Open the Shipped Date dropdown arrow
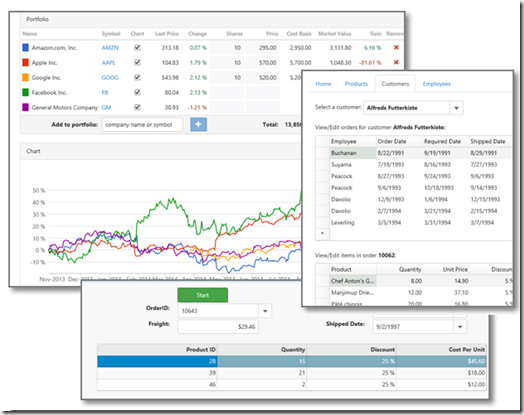The height and width of the screenshot is (415, 524). [460, 327]
